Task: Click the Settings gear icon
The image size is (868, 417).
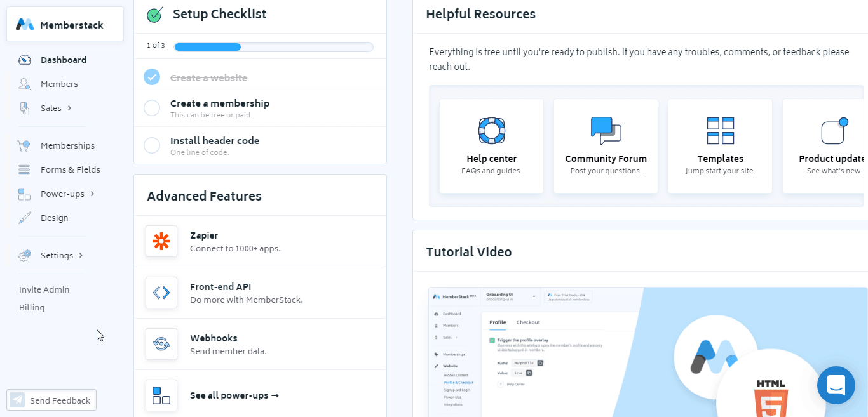Action: click(25, 255)
